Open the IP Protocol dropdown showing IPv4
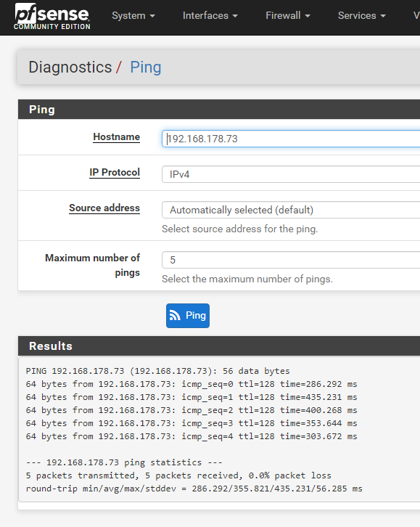This screenshot has height=527, width=420. (x=291, y=174)
